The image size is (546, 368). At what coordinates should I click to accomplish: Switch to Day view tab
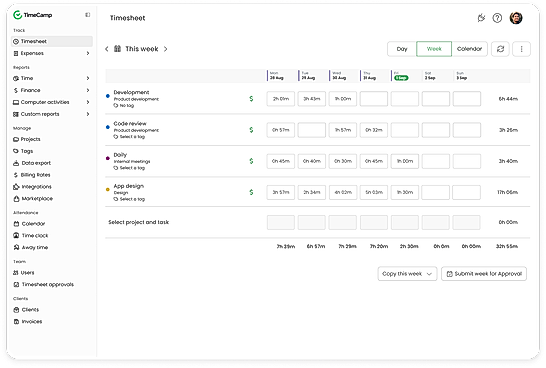[x=402, y=49]
